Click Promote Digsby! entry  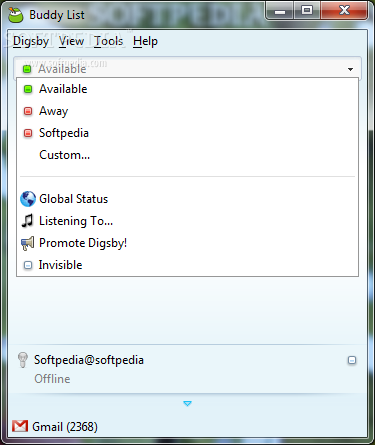(x=187, y=243)
